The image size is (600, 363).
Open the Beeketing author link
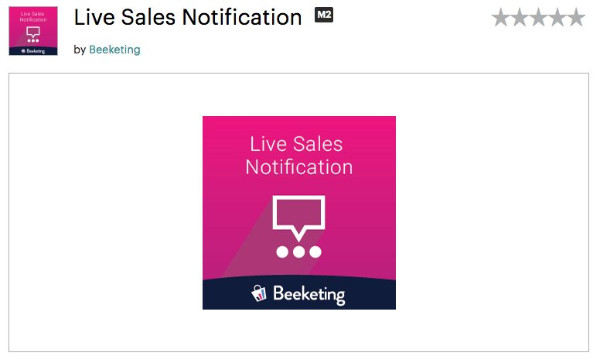[x=114, y=50]
